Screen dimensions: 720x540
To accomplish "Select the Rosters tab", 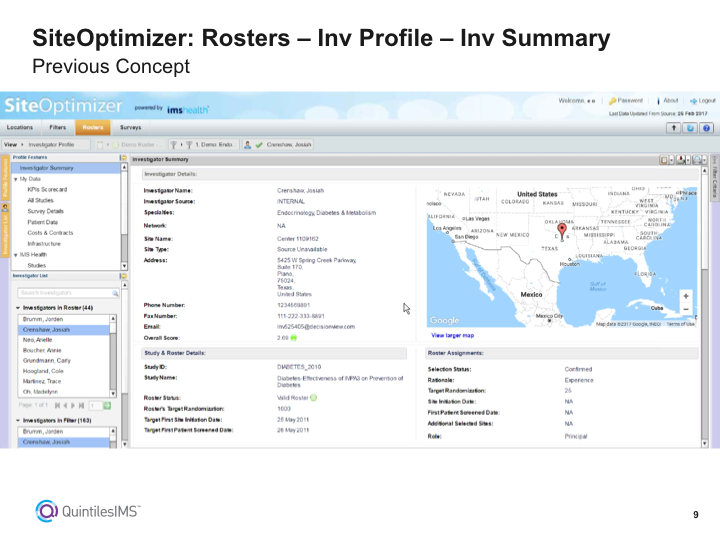I will (93, 127).
